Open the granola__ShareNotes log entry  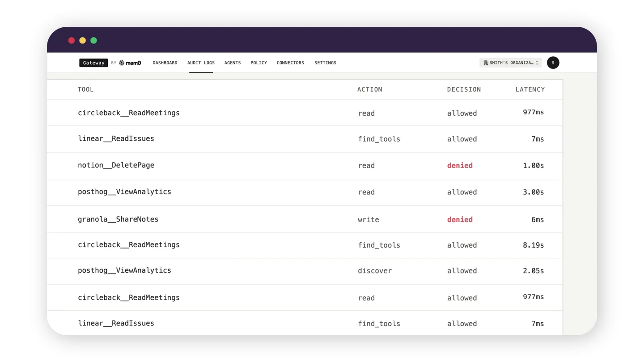coord(305,219)
